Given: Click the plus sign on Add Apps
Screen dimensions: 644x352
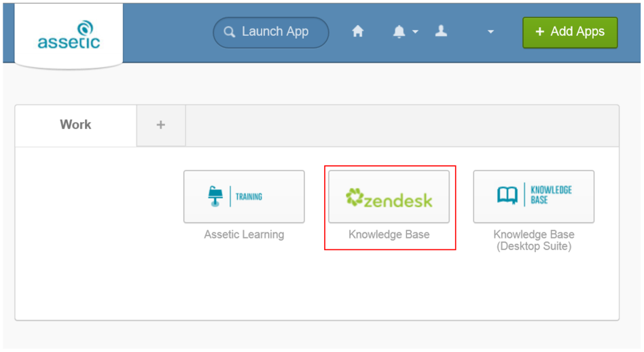Looking at the screenshot, I should click(540, 32).
